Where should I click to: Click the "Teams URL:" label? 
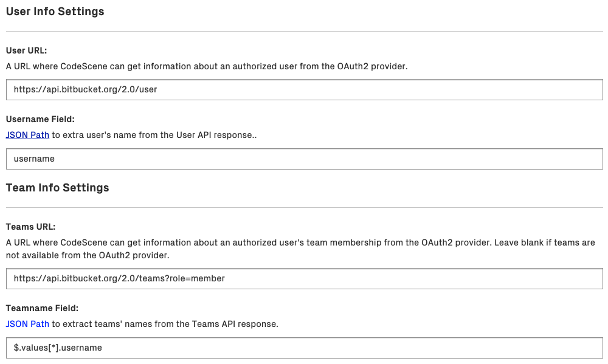tap(30, 227)
